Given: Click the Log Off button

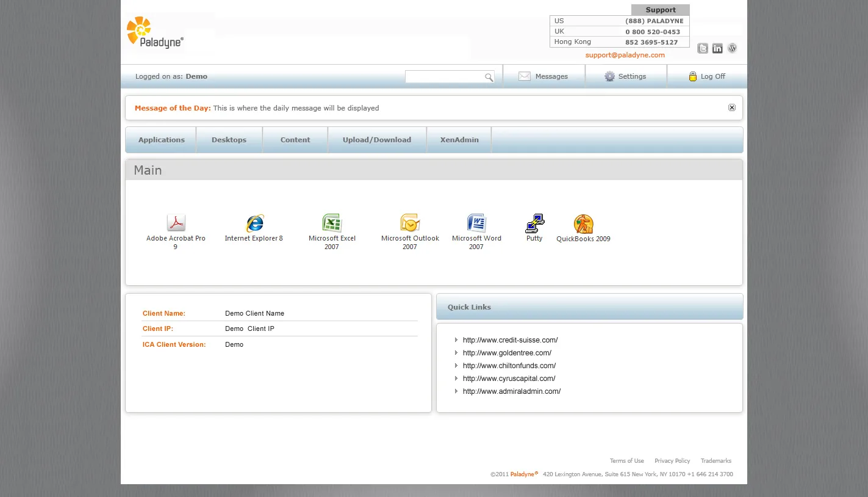Looking at the screenshot, I should coord(707,76).
